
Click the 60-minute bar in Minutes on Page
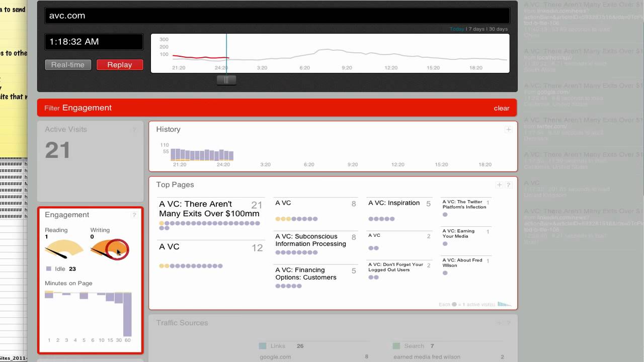coord(127,314)
